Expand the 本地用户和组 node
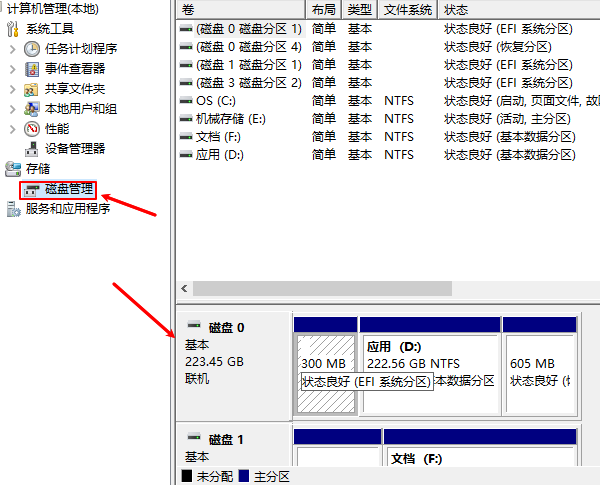 coord(13,109)
